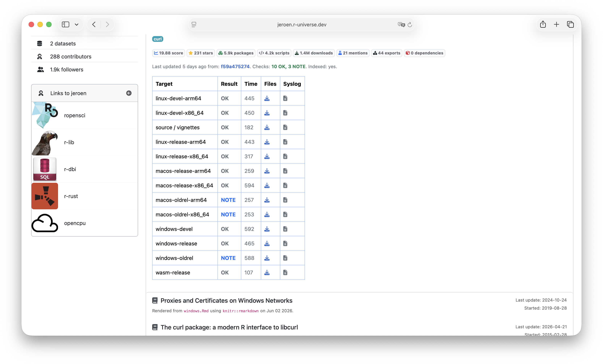This screenshot has height=364, width=603.
Task: Click the 4.2k scripts badge
Action: (x=274, y=53)
